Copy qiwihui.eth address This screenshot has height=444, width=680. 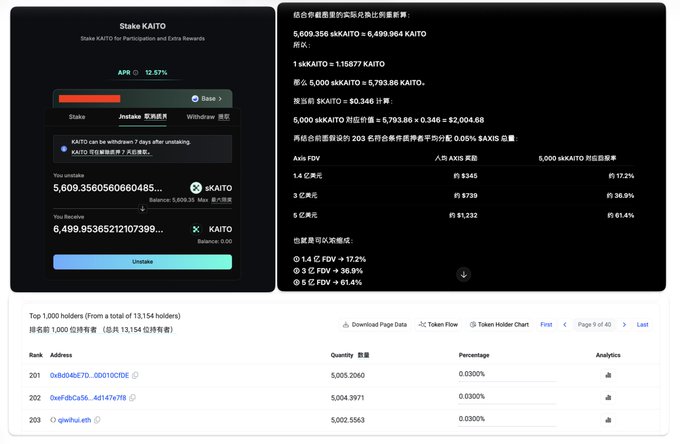(97, 420)
